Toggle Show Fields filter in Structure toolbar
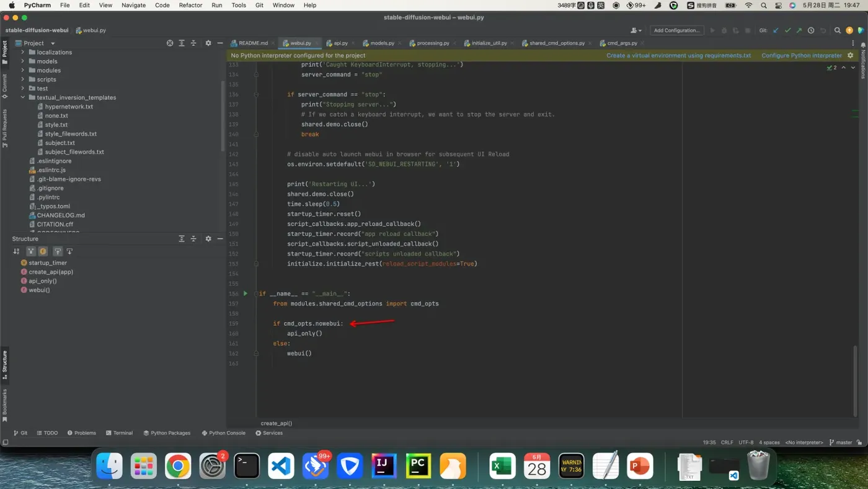 point(43,251)
